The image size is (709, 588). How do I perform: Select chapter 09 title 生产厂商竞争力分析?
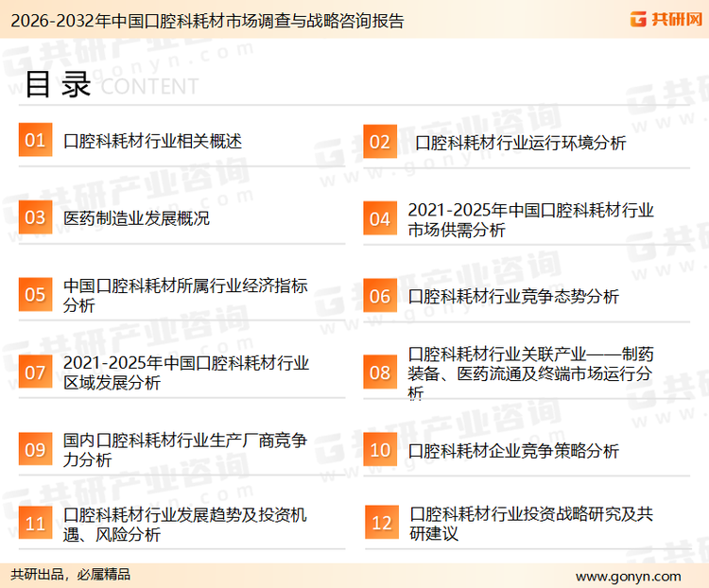pyautogui.click(x=185, y=450)
